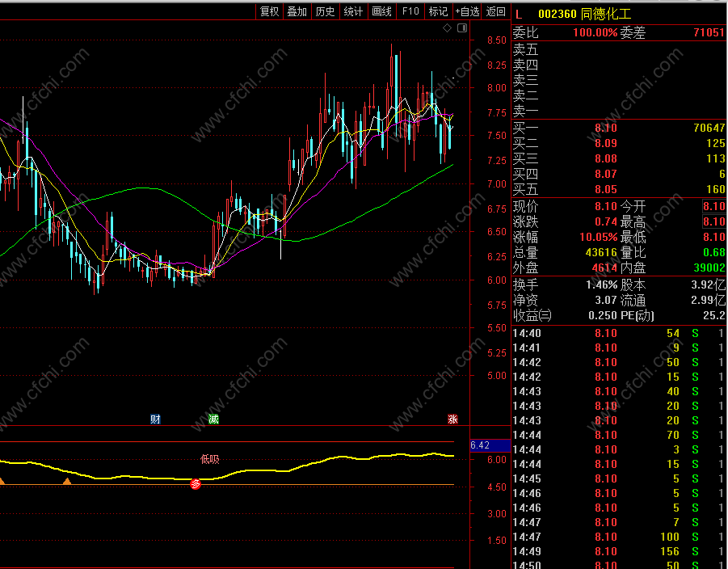Add stock via +自选 button
The image size is (728, 569).
[468, 11]
